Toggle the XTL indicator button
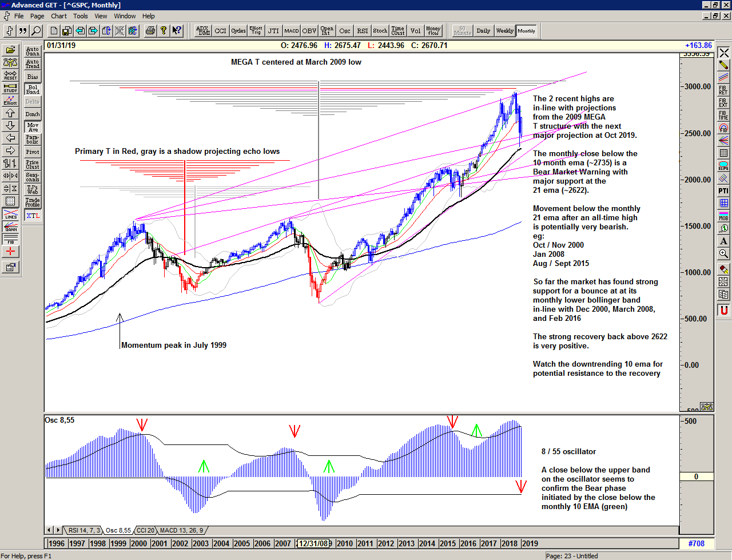Image resolution: width=732 pixels, height=560 pixels. [33, 216]
